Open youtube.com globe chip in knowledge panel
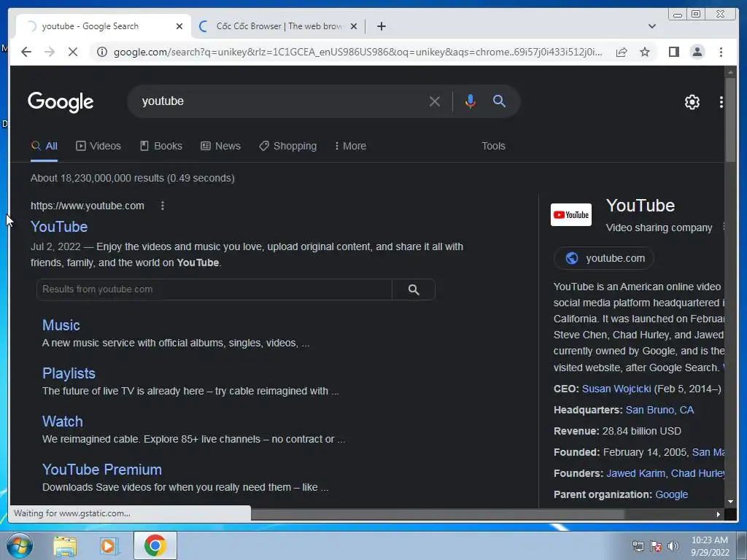Viewport: 747px width, 560px height. pyautogui.click(x=603, y=258)
